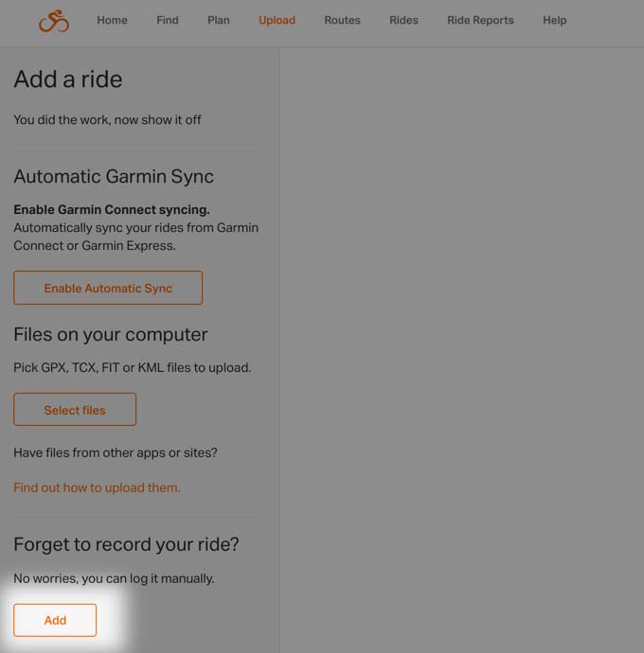644x653 pixels.
Task: Click the Add button to log manually
Action: (x=55, y=620)
